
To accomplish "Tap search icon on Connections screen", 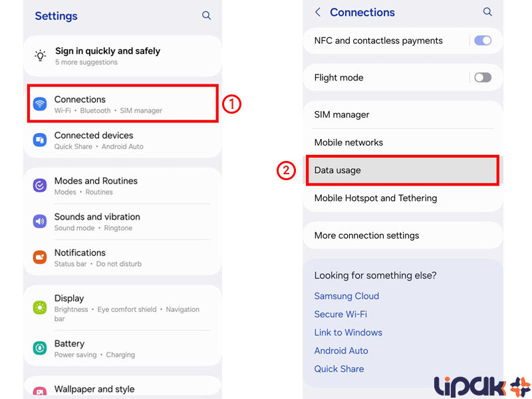I will click(487, 12).
